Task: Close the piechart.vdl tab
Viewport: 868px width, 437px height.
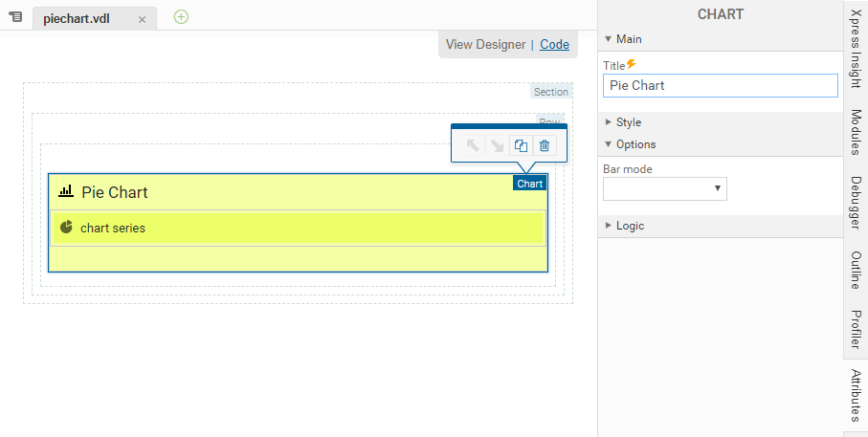Action: pos(142,19)
